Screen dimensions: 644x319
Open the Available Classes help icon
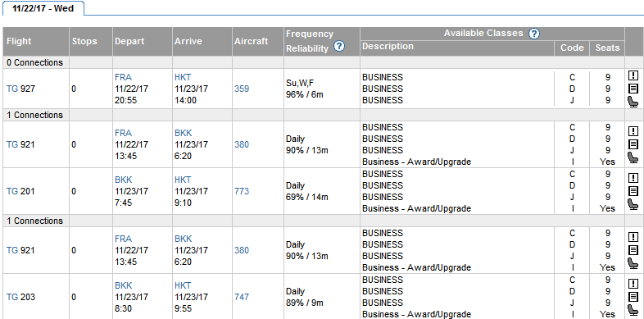coord(533,34)
